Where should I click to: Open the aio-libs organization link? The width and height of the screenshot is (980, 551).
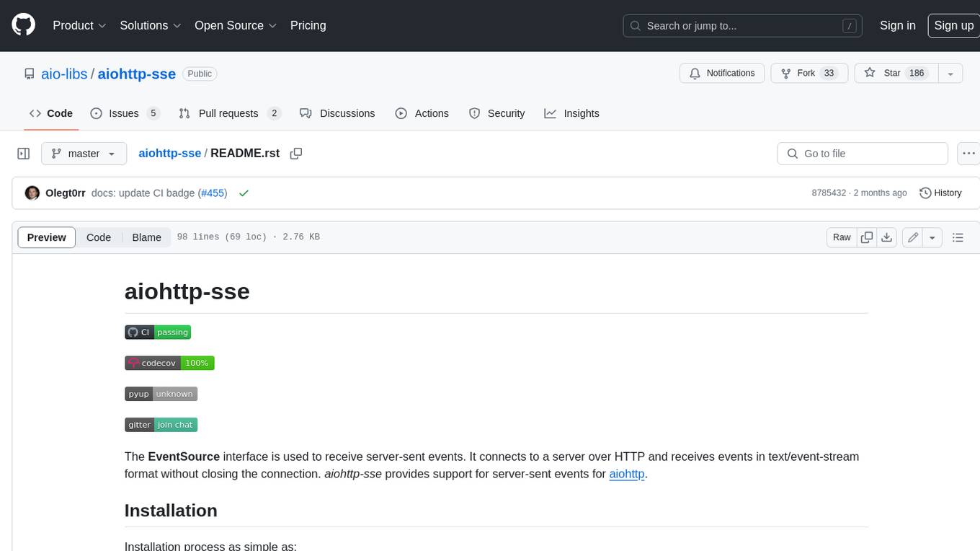point(65,74)
